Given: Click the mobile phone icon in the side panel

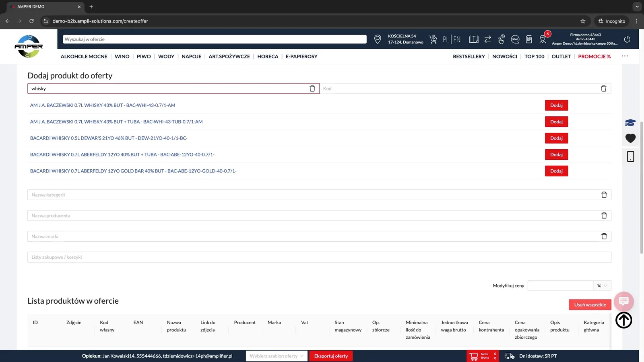Looking at the screenshot, I should [x=630, y=156].
